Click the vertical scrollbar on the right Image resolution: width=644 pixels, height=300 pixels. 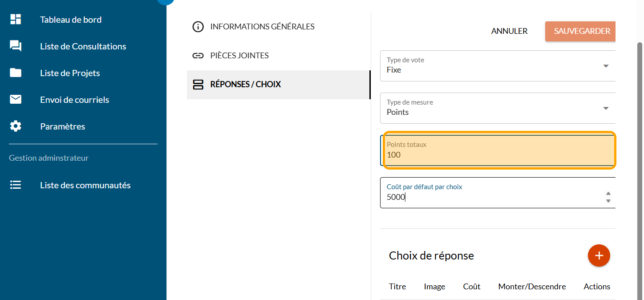[640, 134]
